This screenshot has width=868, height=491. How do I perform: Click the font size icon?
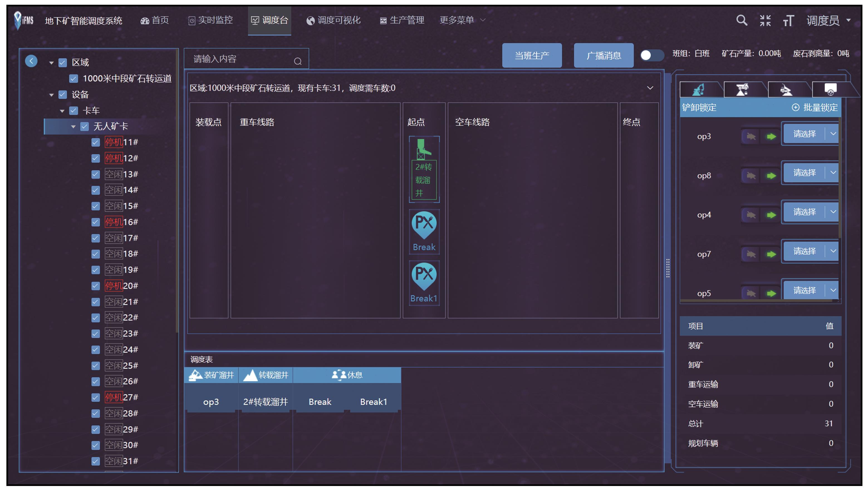788,21
